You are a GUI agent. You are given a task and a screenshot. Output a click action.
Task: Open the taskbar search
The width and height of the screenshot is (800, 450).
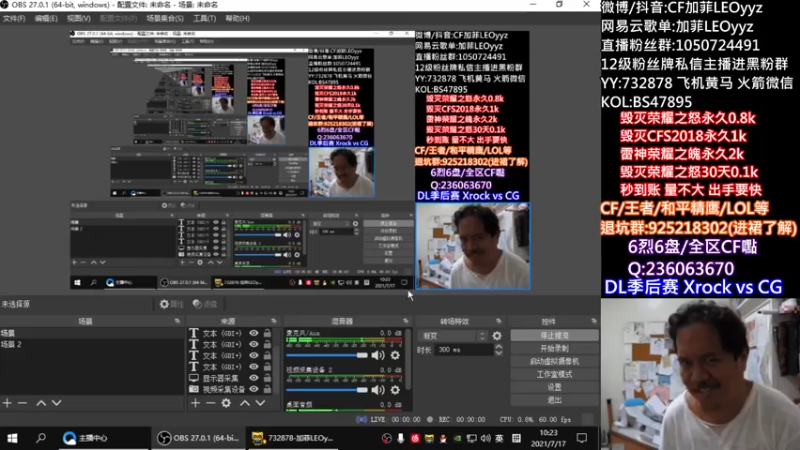coord(40,438)
